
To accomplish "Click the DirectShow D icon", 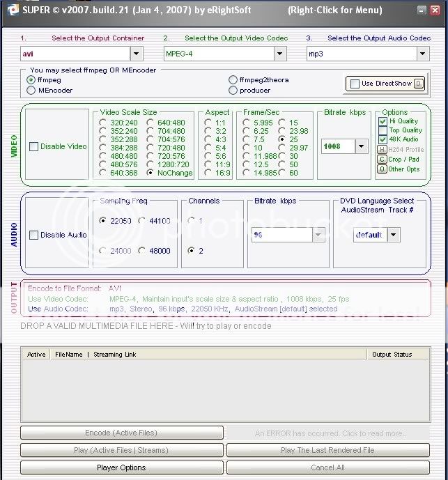I will 419,84.
